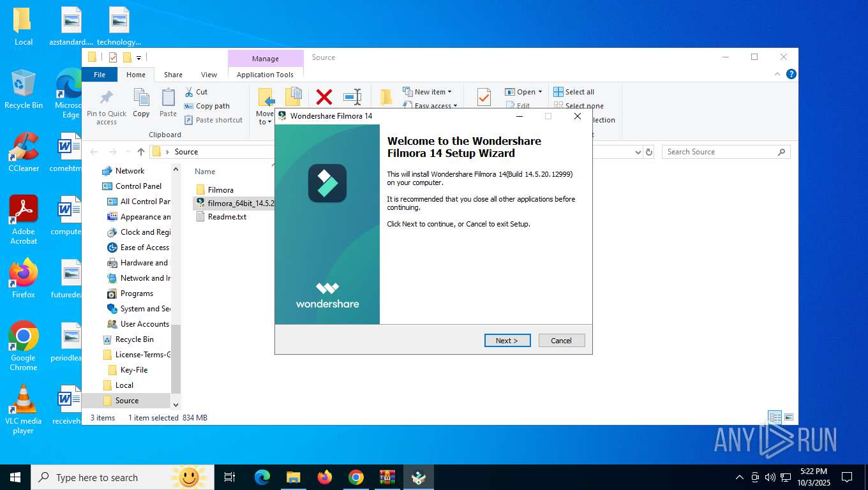The height and width of the screenshot is (490, 868).
Task: Click WinRAR icon on taskbar
Action: 387,477
